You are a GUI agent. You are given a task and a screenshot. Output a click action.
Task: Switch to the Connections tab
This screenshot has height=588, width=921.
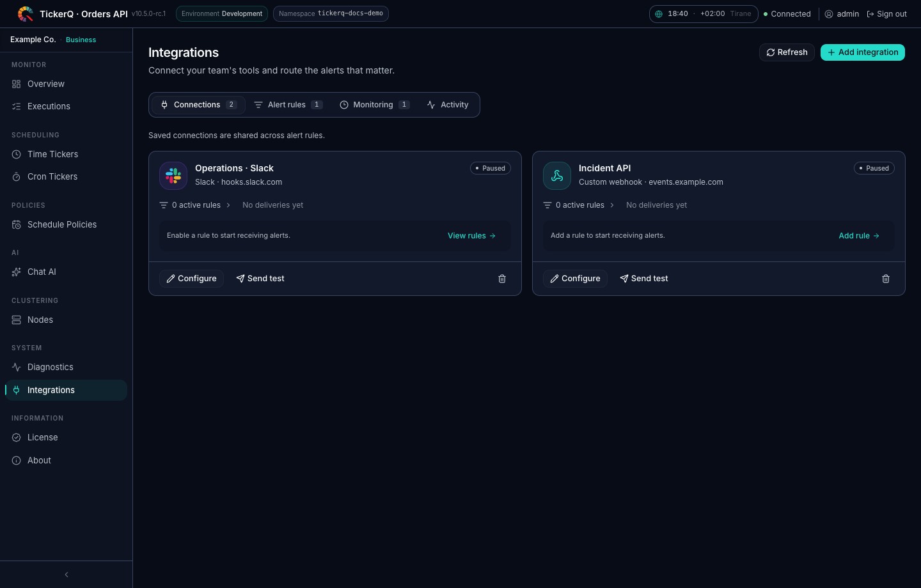point(198,105)
